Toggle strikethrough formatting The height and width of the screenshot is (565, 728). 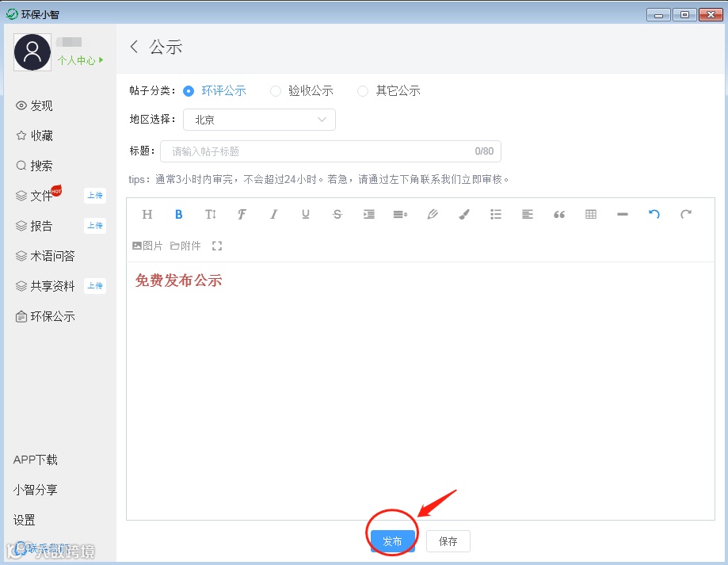tap(337, 214)
